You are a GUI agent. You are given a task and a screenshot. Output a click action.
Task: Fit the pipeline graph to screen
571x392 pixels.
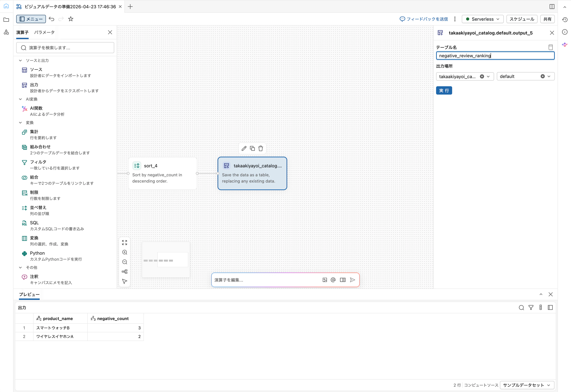[x=125, y=242]
